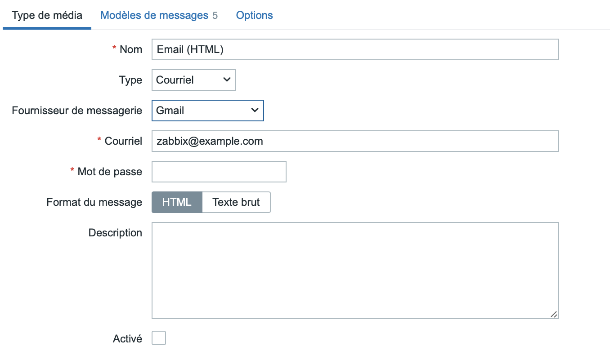Viewport: 610px width, 364px height.
Task: Click the Description box resize handle
Action: tap(554, 315)
